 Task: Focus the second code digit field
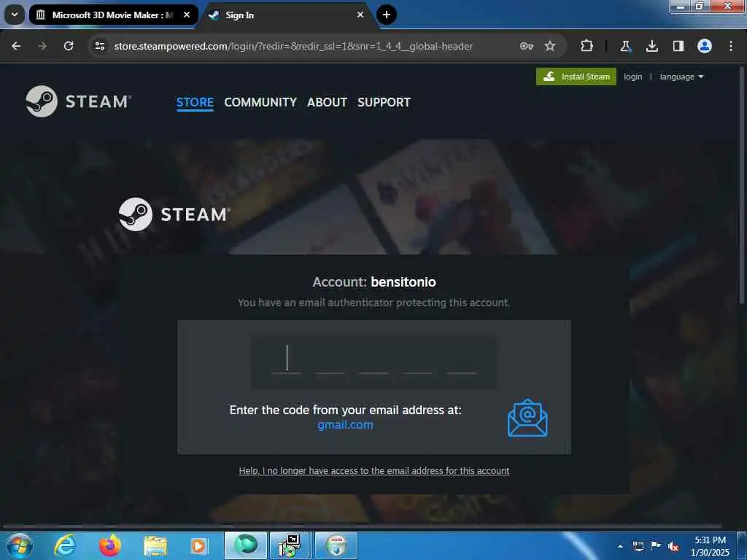330,359
